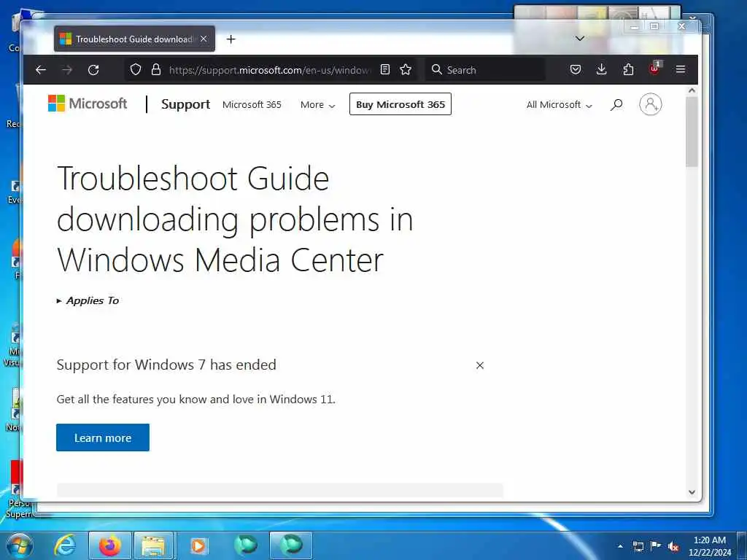Image resolution: width=747 pixels, height=560 pixels.
Task: Toggle reader view icon in address bar
Action: click(385, 70)
